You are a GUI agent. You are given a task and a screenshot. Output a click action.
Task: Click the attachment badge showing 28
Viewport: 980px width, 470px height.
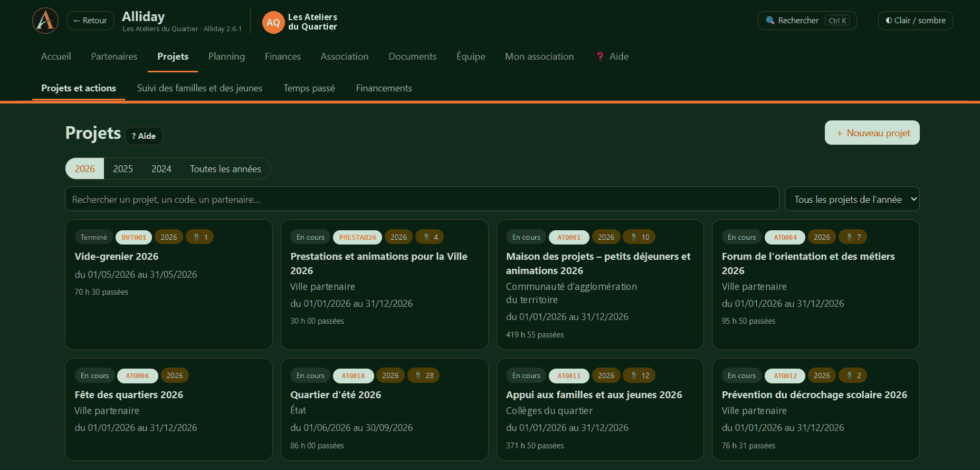point(424,375)
